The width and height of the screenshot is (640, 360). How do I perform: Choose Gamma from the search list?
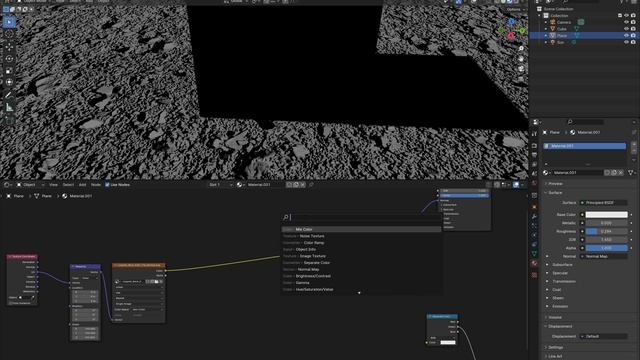coord(361,282)
